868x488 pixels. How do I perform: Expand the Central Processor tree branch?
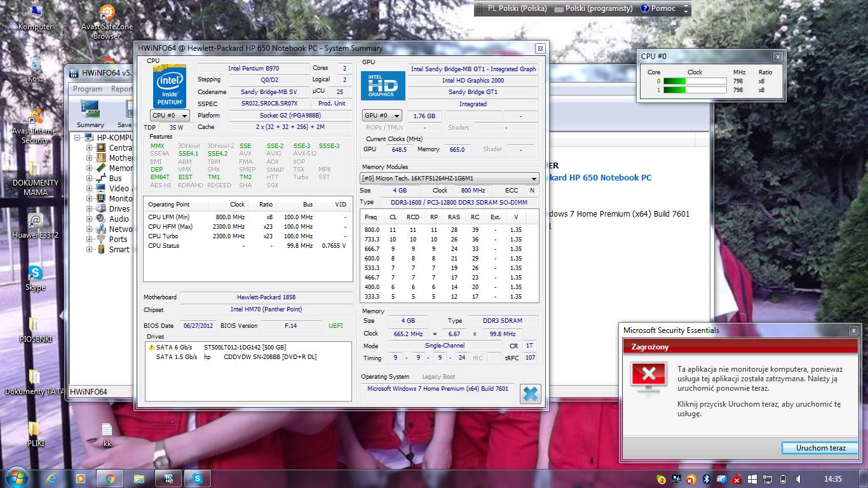pyautogui.click(x=90, y=147)
